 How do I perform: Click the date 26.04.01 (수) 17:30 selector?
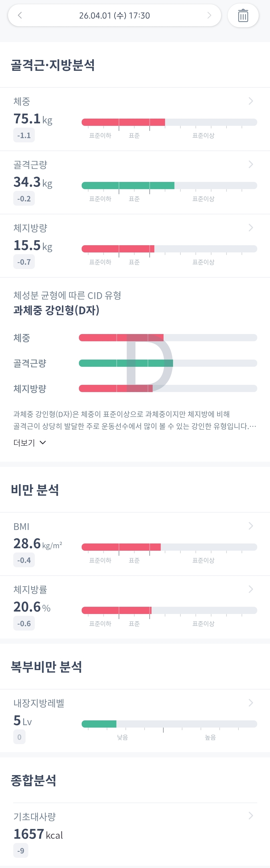114,16
